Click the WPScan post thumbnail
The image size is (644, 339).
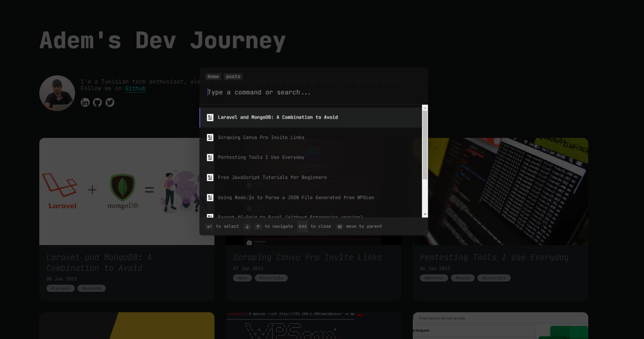pos(313,325)
